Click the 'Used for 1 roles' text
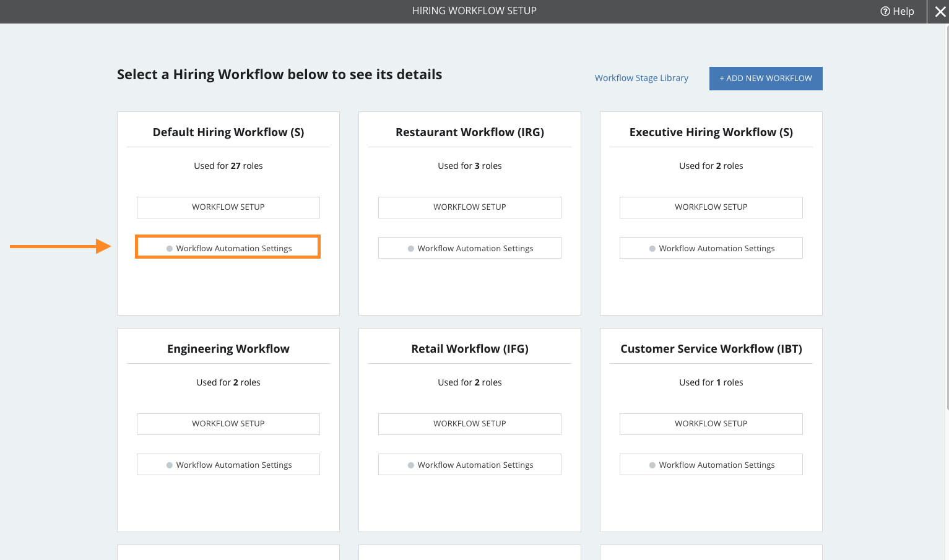 click(711, 382)
